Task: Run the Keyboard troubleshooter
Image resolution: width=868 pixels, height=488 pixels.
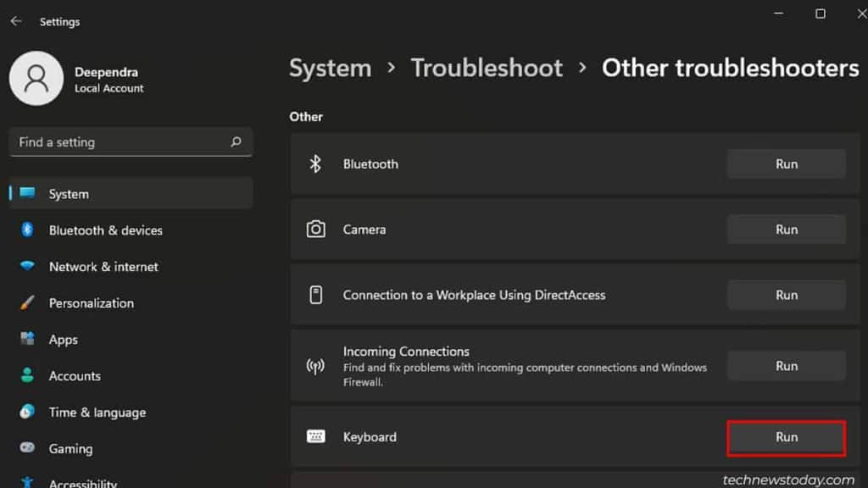Action: click(x=786, y=437)
